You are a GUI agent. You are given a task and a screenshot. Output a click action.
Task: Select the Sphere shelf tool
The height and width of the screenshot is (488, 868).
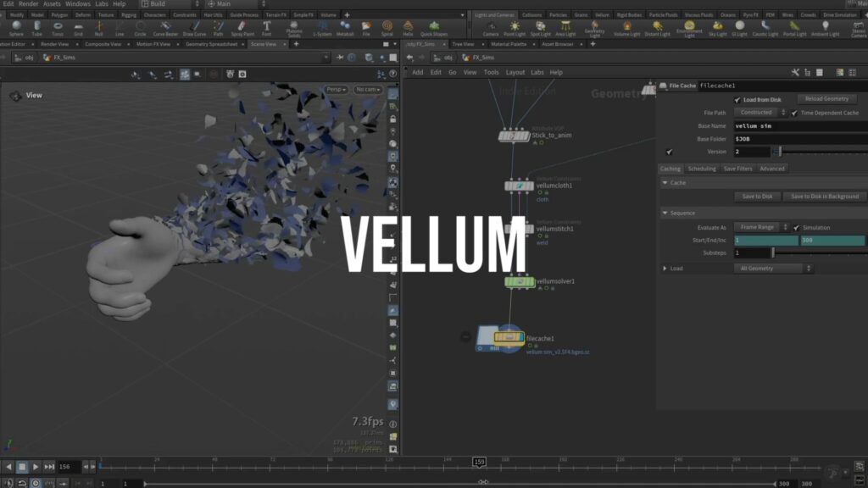point(16,29)
